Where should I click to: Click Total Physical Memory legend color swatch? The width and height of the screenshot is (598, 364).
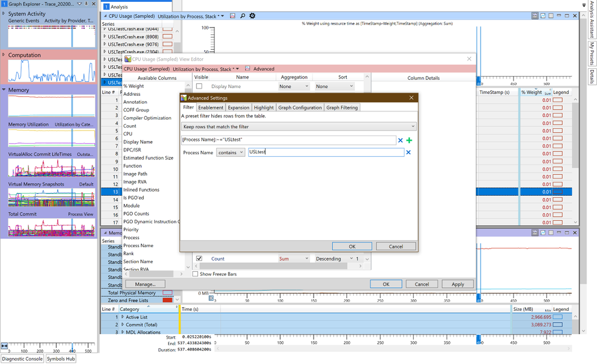pos(168,293)
